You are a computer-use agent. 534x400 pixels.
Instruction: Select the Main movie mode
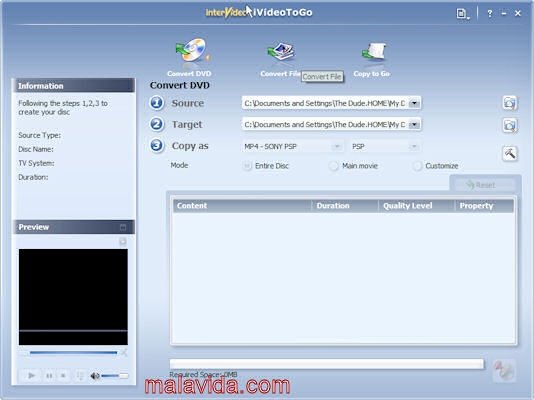[x=333, y=166]
